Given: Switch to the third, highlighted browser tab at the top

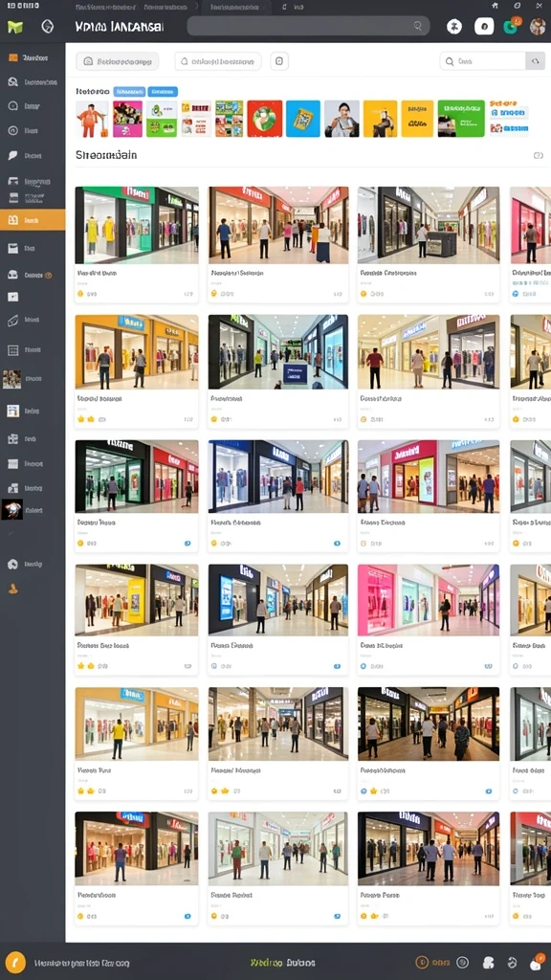Looking at the screenshot, I should pyautogui.click(x=236, y=8).
